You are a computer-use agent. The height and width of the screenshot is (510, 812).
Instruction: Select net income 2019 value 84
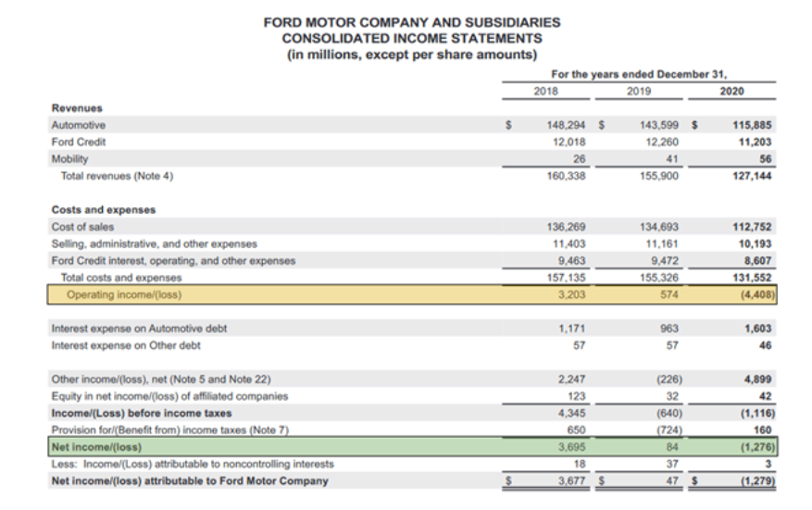click(672, 447)
